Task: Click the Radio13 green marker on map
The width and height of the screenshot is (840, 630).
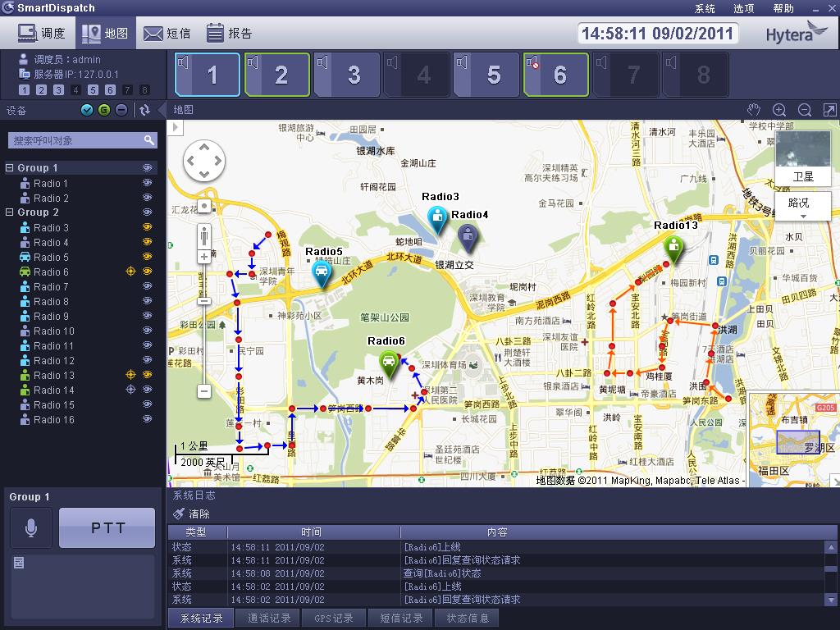Action: pos(673,249)
